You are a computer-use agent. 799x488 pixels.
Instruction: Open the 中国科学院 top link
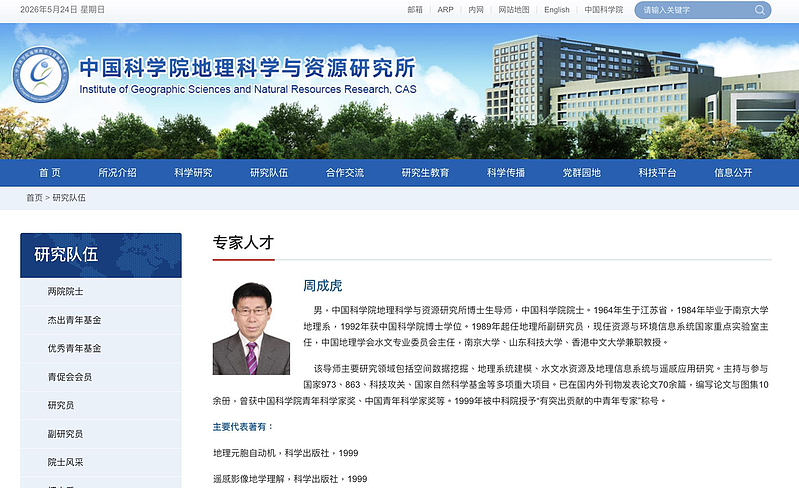603,10
